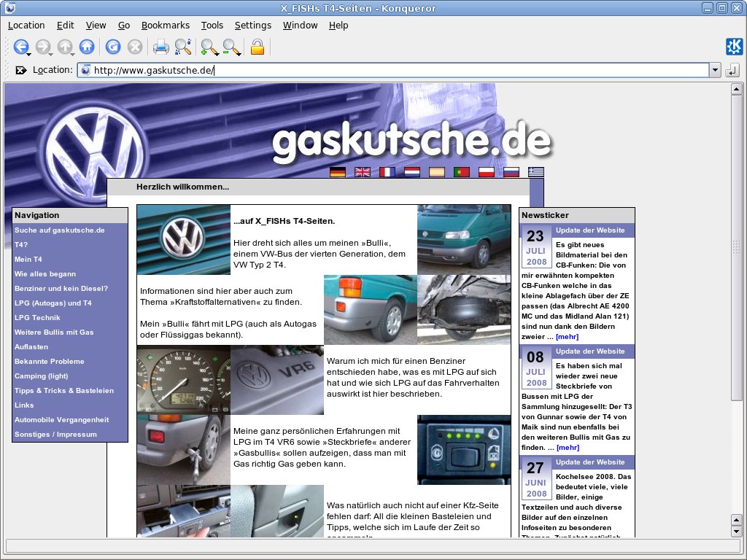Open the 'Wie alles begann' link
Screen dimensions: 747x560
45,274
